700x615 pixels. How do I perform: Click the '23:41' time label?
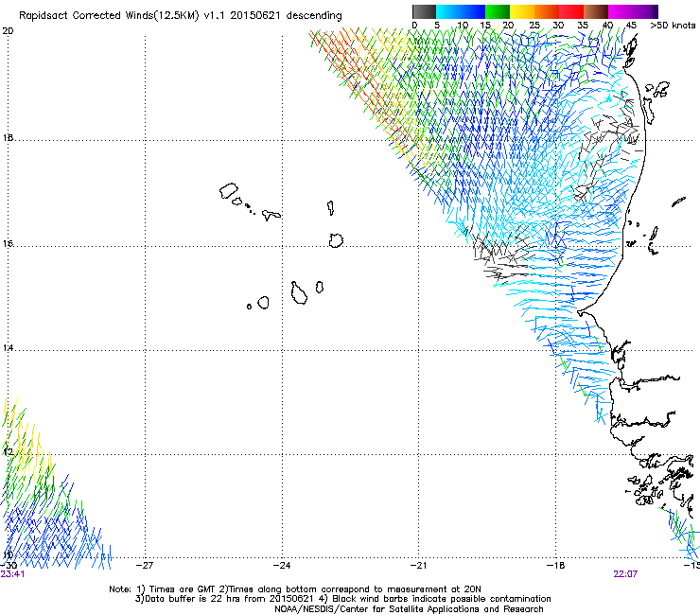(x=12, y=574)
